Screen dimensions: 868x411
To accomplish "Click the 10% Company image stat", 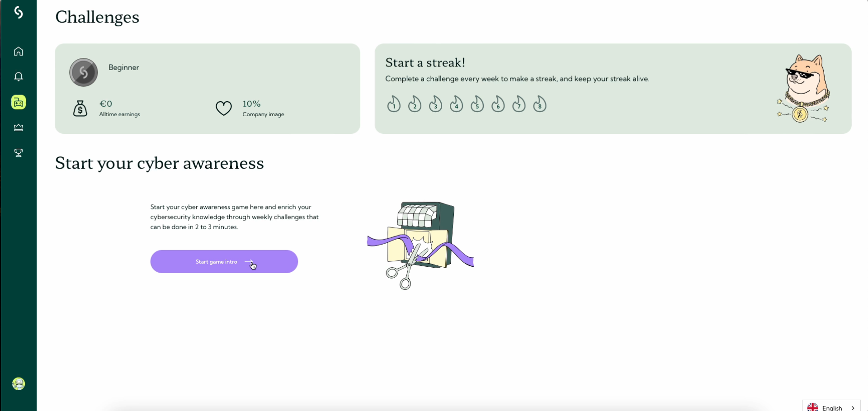I will (x=263, y=109).
